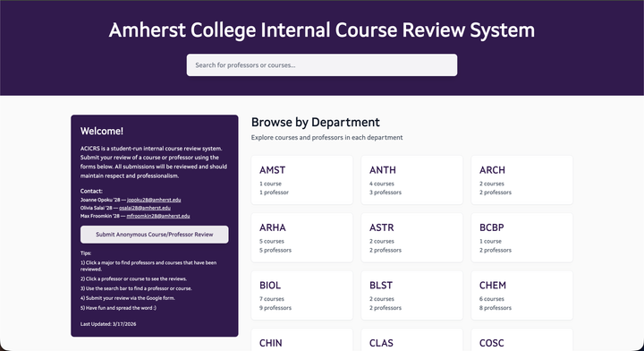Click mfroomkin28@amherst.edu contact link

coord(158,216)
